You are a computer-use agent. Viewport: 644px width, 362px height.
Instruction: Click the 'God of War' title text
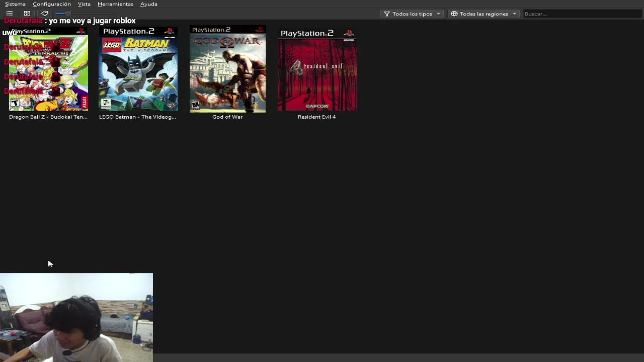(227, 117)
